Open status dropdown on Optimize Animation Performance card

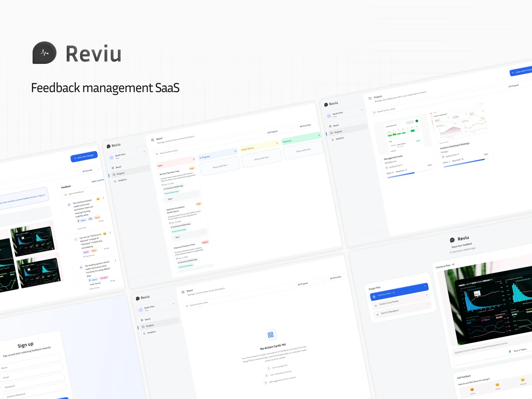click(189, 234)
